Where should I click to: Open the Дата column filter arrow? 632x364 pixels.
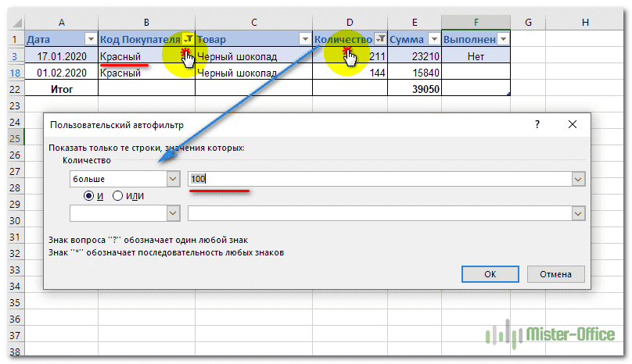coord(90,39)
